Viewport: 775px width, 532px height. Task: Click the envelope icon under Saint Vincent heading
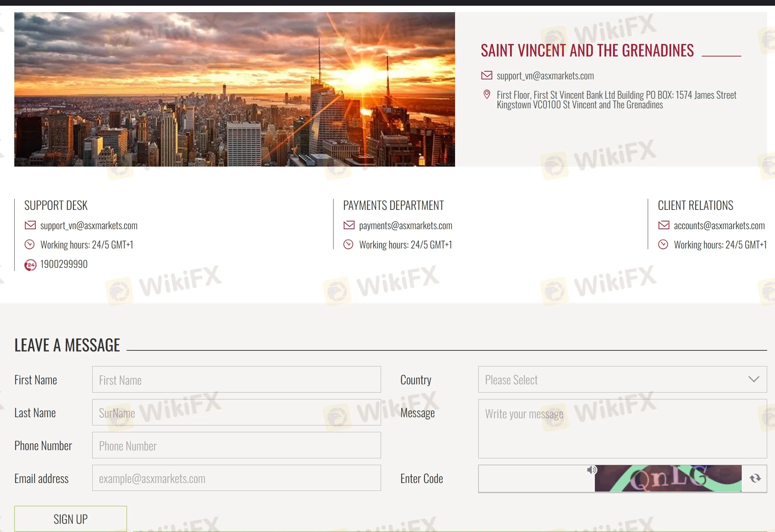(487, 75)
